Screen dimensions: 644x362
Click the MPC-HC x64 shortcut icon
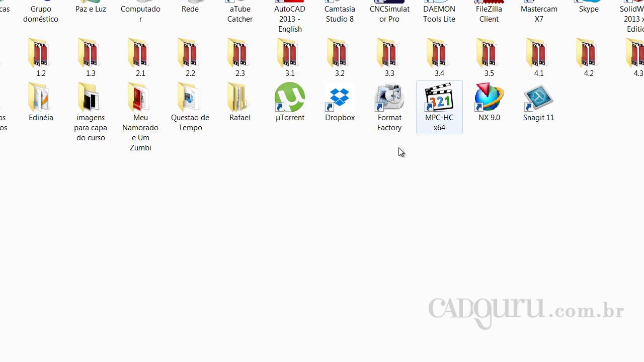click(439, 97)
